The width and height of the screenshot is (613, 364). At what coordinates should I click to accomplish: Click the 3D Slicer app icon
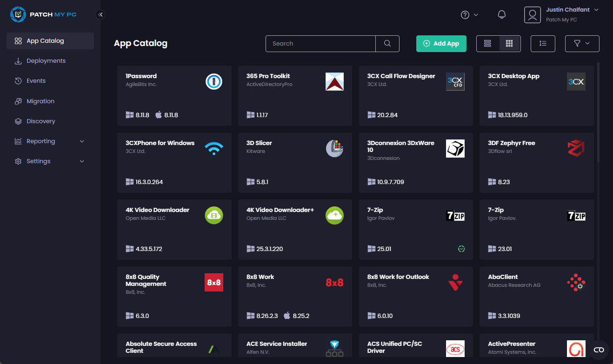click(x=334, y=148)
